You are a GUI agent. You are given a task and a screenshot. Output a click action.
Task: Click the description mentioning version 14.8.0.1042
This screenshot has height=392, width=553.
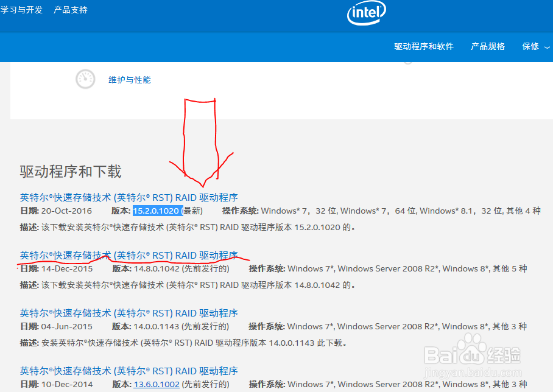187,285
